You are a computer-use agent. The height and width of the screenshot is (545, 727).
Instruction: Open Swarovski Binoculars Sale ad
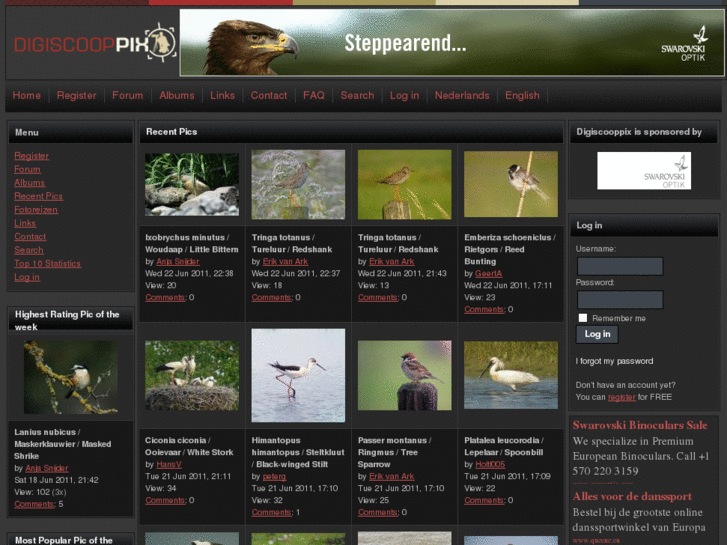coord(640,425)
